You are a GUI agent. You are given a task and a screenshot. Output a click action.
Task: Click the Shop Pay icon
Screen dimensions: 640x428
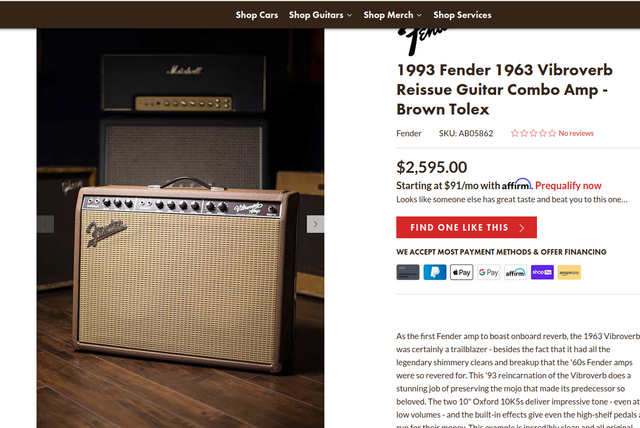(x=542, y=272)
